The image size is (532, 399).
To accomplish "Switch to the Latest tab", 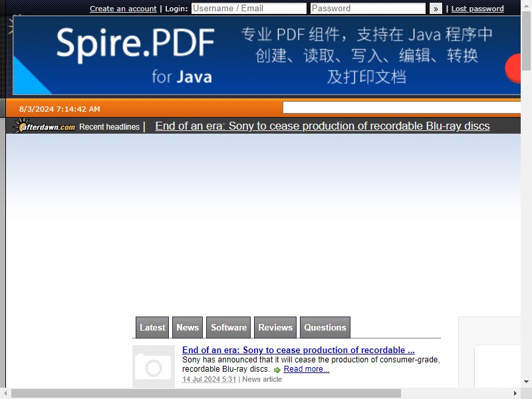I will point(152,327).
